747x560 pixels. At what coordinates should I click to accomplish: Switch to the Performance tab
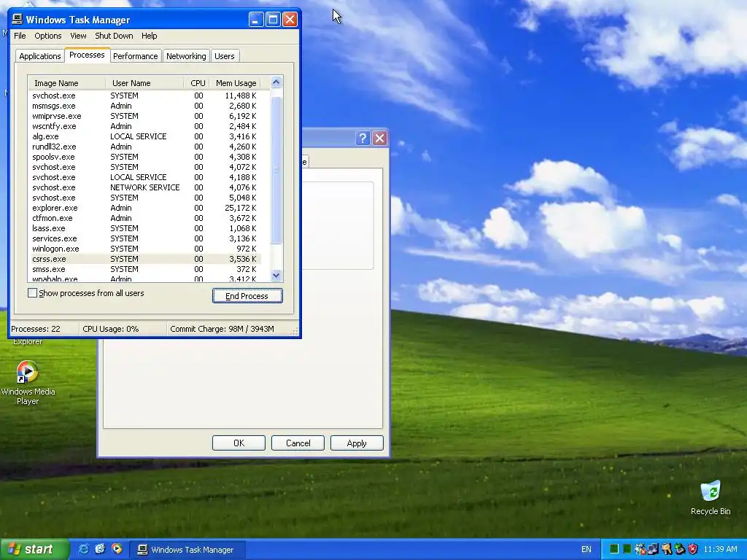[135, 56]
